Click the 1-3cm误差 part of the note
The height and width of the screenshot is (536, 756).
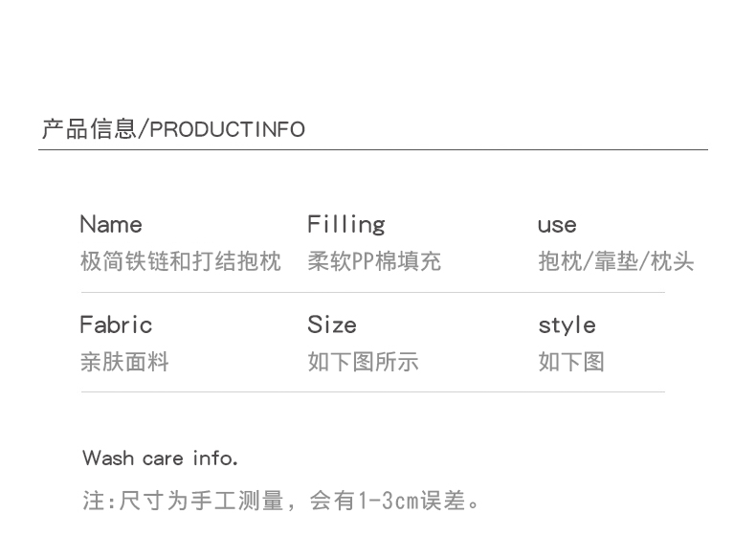click(x=421, y=500)
